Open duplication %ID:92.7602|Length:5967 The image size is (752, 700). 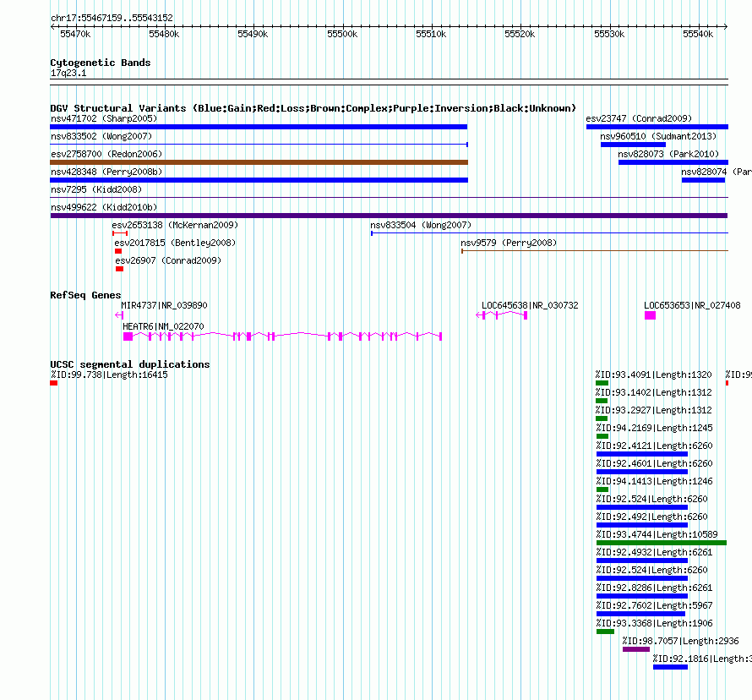pos(640,614)
